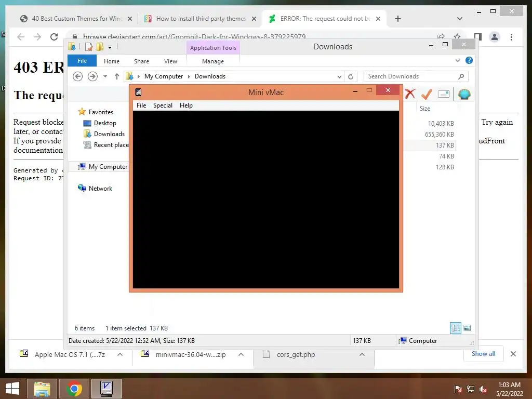Click My Computer breadcrumb in address bar
532x399 pixels.
click(x=164, y=76)
